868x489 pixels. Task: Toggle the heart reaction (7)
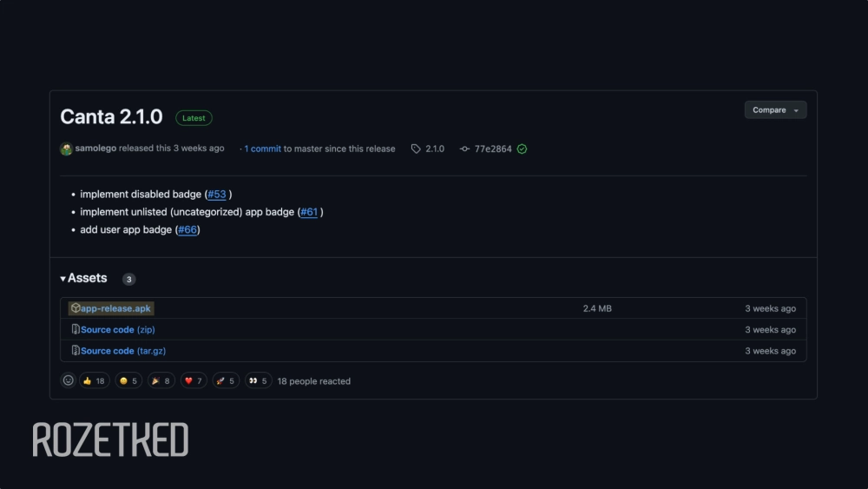point(194,381)
